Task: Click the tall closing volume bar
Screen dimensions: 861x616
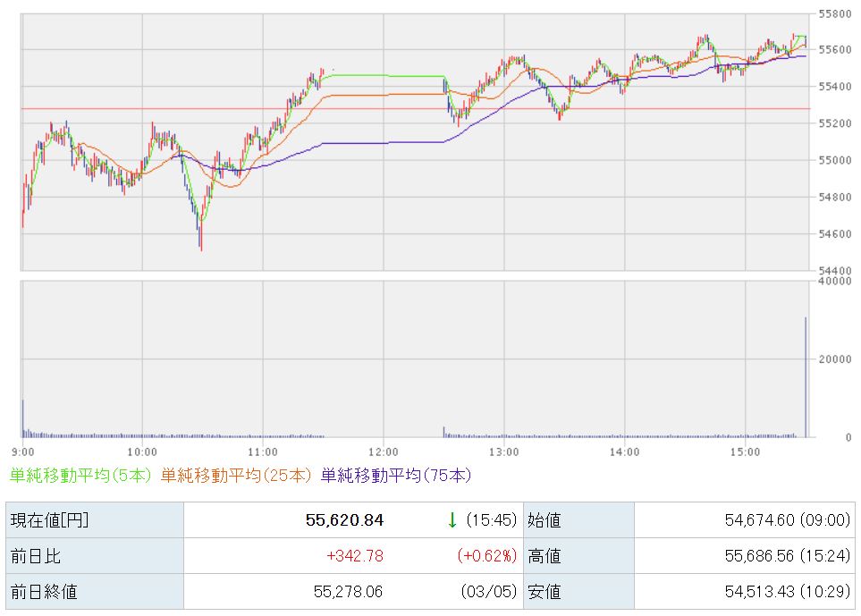Action: pos(806,377)
